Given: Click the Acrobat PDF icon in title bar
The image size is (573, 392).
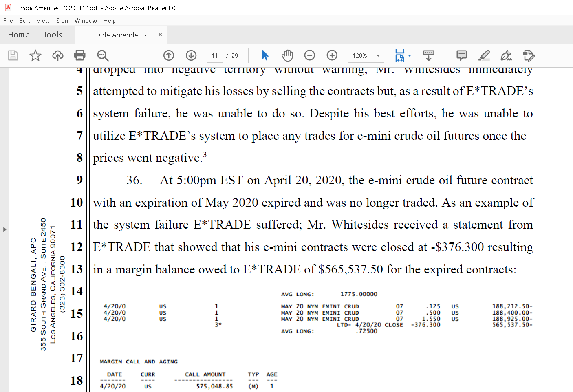Looking at the screenshot, I should (x=8, y=8).
